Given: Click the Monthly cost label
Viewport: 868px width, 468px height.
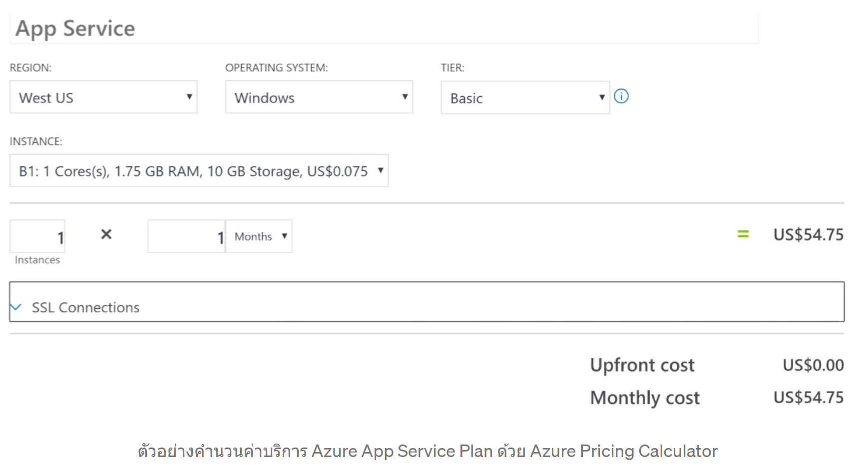Looking at the screenshot, I should [645, 398].
